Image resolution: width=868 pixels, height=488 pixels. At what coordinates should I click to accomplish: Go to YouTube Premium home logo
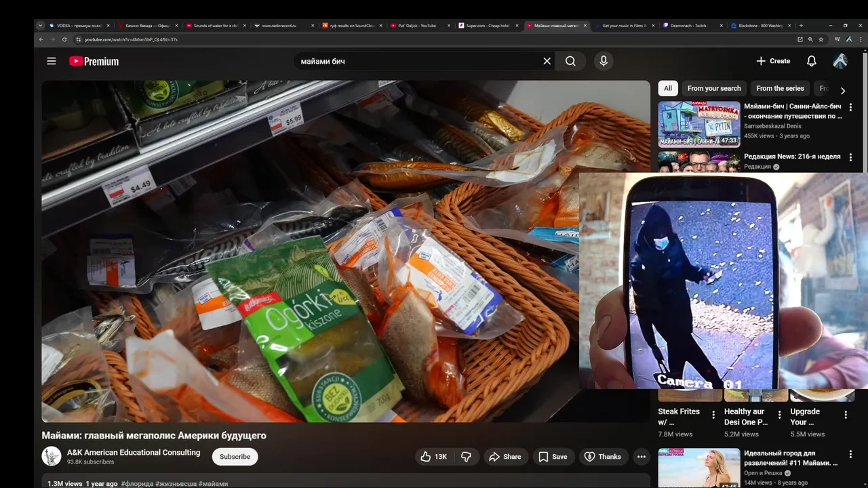coord(94,61)
